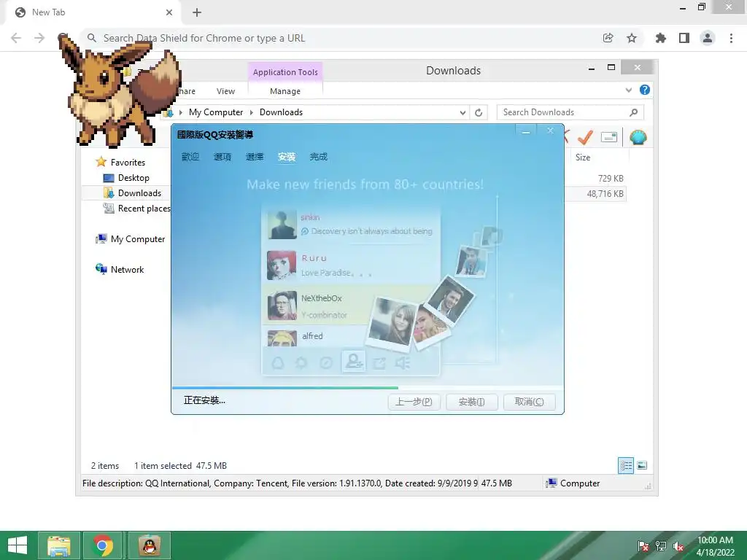Click the 729 KB size cell
The height and width of the screenshot is (560, 747).
611,178
